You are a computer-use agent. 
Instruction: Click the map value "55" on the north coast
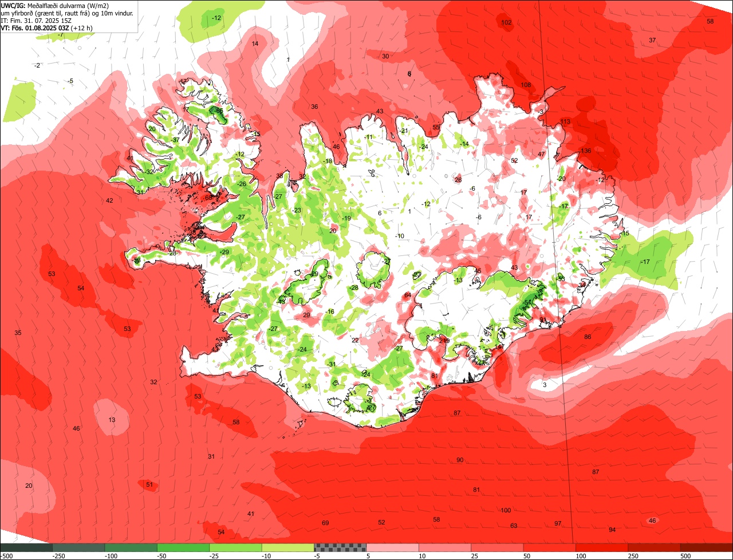point(436,127)
